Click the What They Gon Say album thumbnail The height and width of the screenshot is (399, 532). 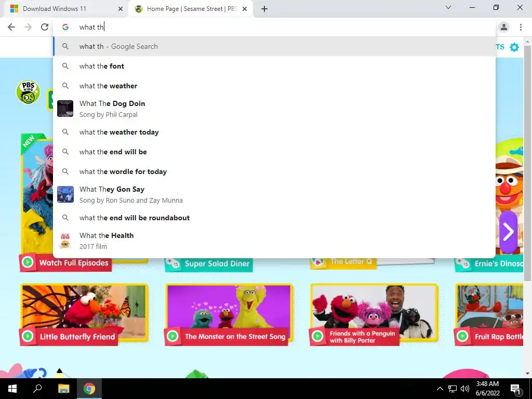[x=65, y=194]
